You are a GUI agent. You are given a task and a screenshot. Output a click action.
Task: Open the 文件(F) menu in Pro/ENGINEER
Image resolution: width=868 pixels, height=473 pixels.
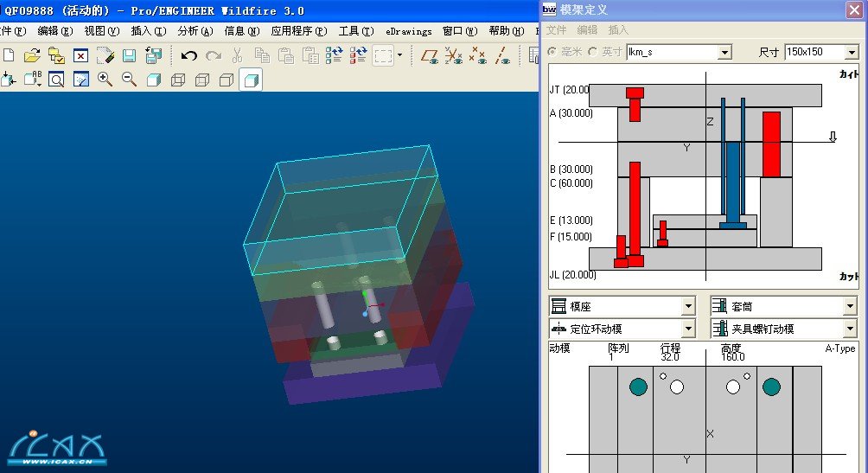pyautogui.click(x=12, y=31)
